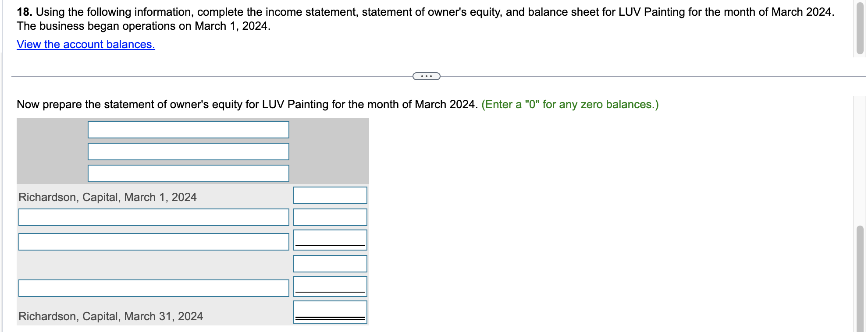Click the amount box beside Richardson, Capital, March 1, 2024
The width and height of the screenshot is (868, 332).
click(330, 195)
